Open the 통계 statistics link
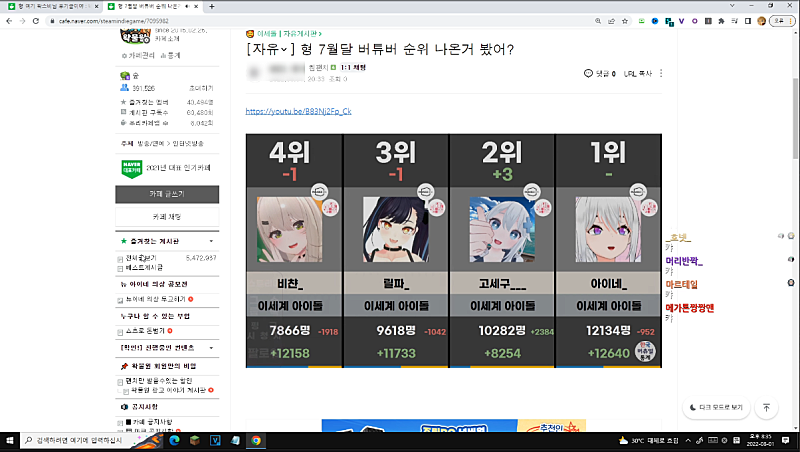The height and width of the screenshot is (452, 800). (x=170, y=56)
